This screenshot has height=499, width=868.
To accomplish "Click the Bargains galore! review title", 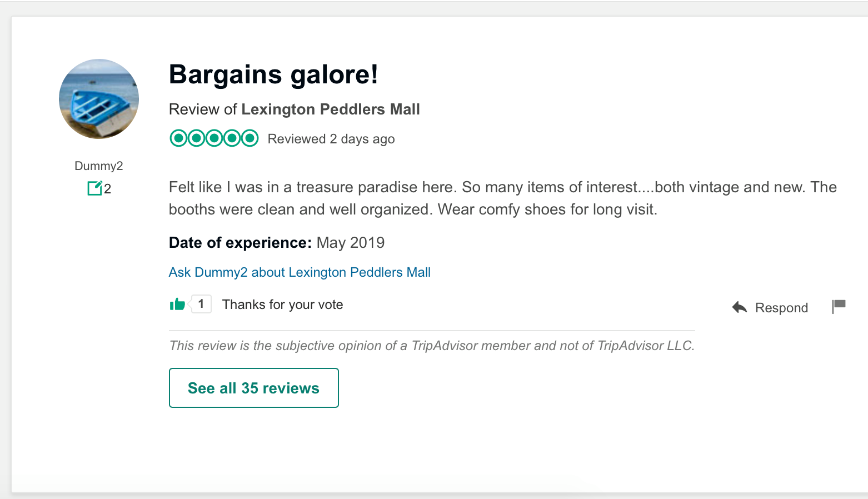I will coord(273,74).
